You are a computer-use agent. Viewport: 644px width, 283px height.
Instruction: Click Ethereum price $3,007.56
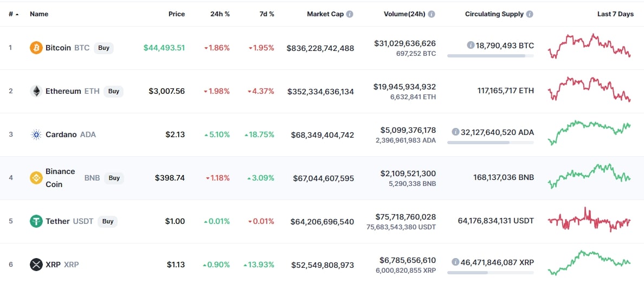coord(167,91)
